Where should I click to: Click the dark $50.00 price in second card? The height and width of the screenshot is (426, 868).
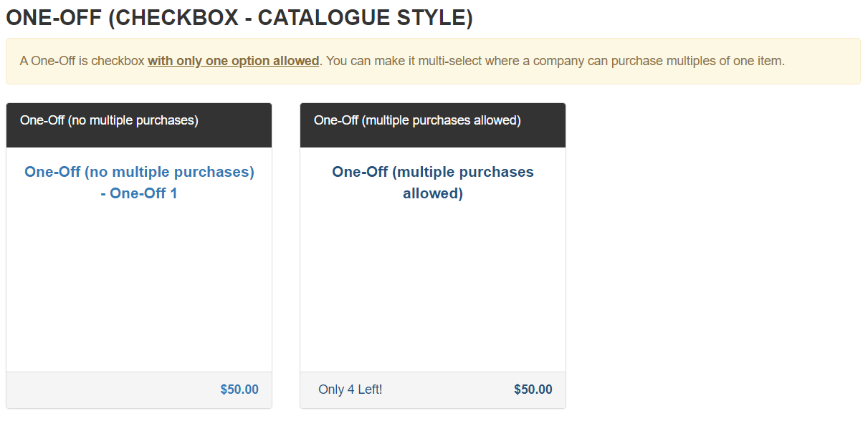(x=533, y=390)
